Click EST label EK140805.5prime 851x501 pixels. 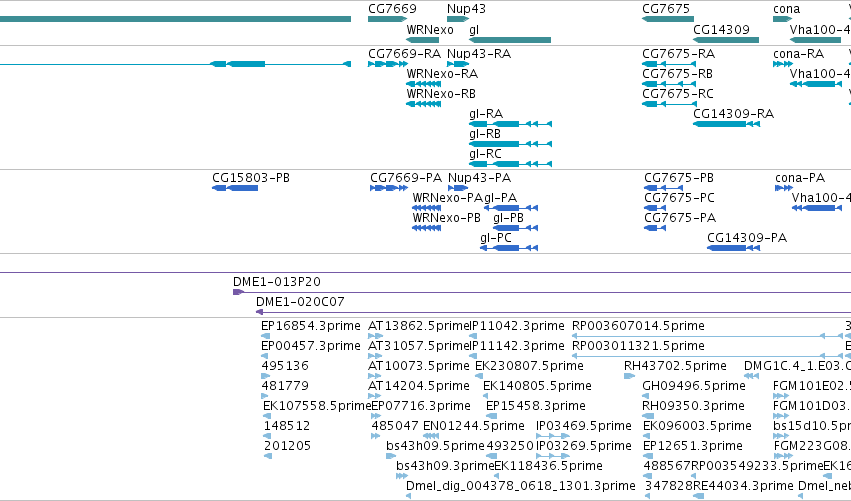click(x=537, y=386)
